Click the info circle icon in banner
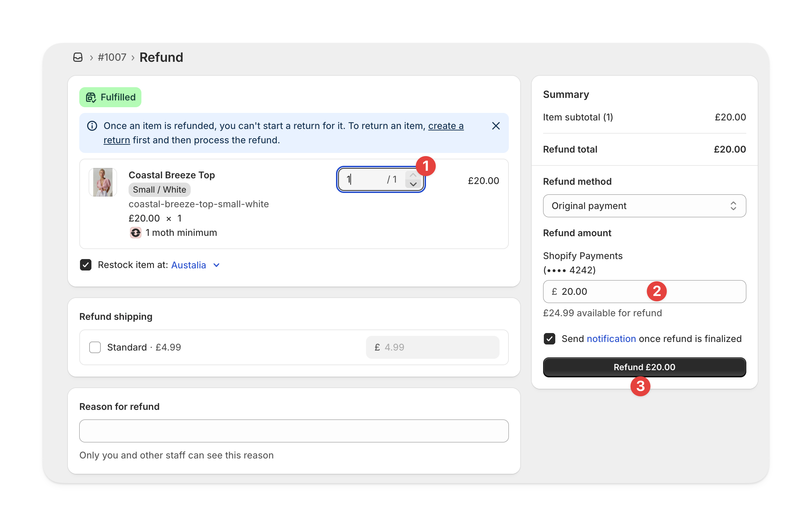Viewport: 812px width, 526px height. tap(92, 126)
